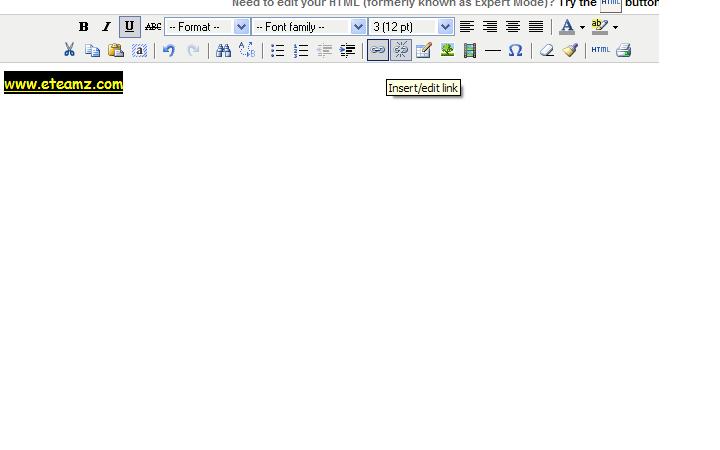Insert image with the tree picture icon
The image size is (720, 450).
pyautogui.click(x=447, y=50)
